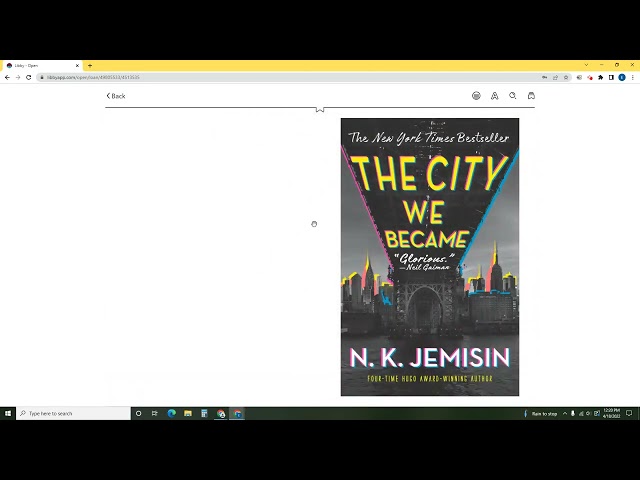Screen dimensions: 640x480
Task: Bookmark this page with the star icon
Action: pyautogui.click(x=566, y=77)
